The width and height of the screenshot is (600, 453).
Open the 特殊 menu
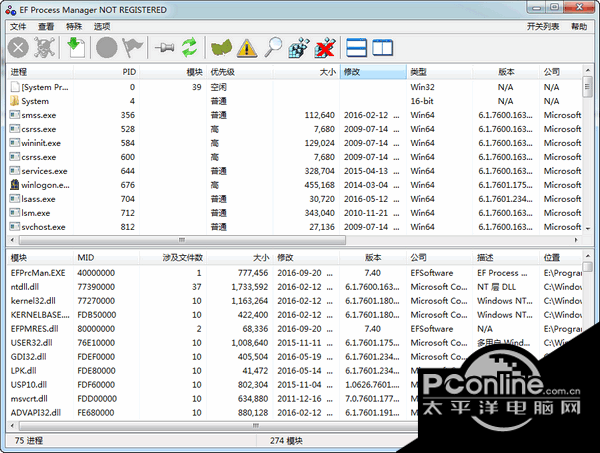(x=74, y=26)
